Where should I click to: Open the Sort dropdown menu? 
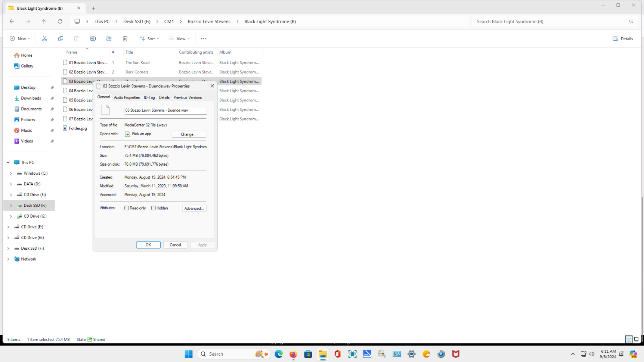[x=149, y=39]
